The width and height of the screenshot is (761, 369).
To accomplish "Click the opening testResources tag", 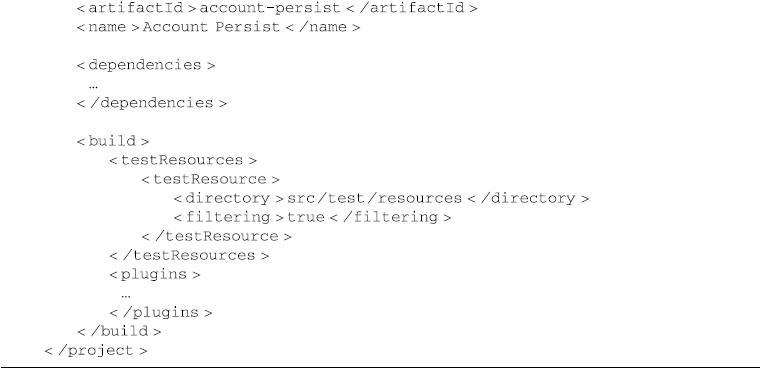I will (182, 160).
